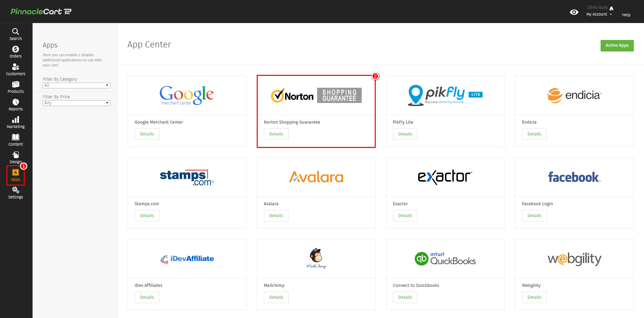
Task: Click the facebook logo
Action: coord(574,177)
